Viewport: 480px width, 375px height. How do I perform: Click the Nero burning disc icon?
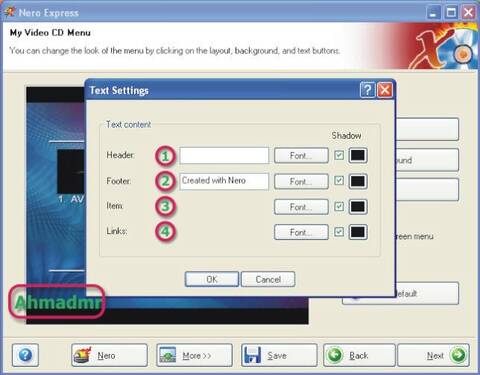point(82,355)
